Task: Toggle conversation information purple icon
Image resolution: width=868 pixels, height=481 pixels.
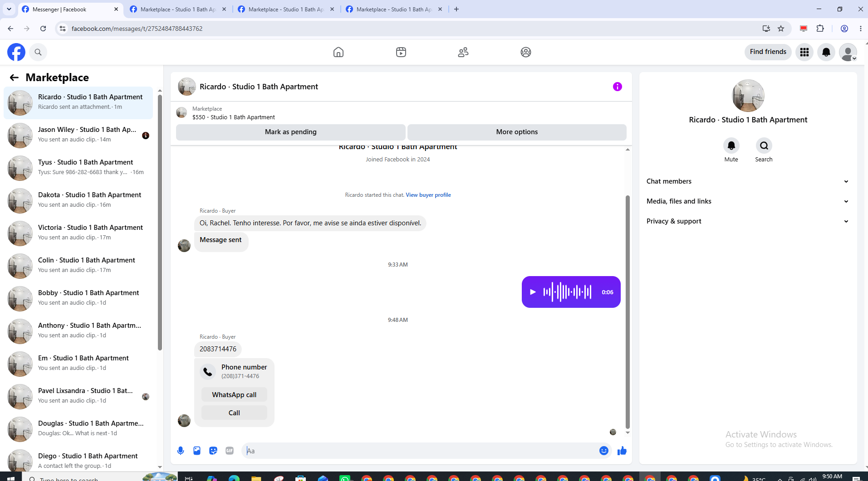Action: point(618,87)
